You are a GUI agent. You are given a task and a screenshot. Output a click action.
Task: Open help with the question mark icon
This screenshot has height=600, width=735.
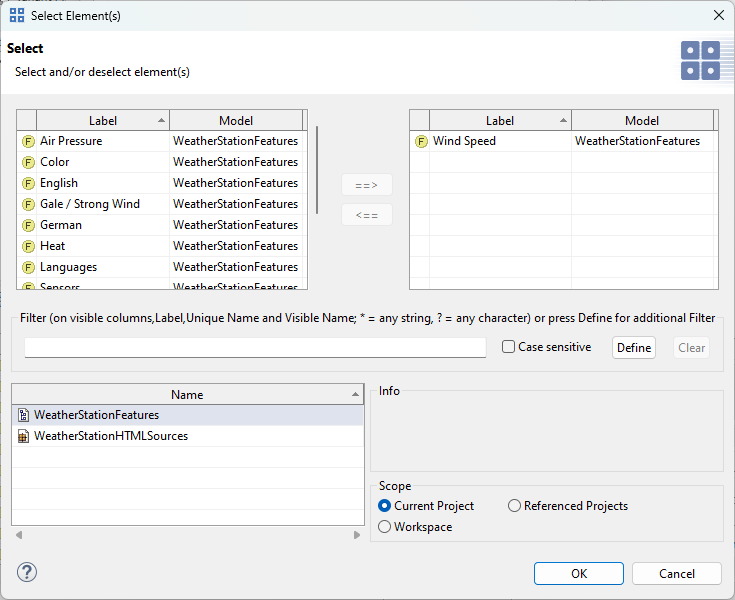click(x=27, y=572)
